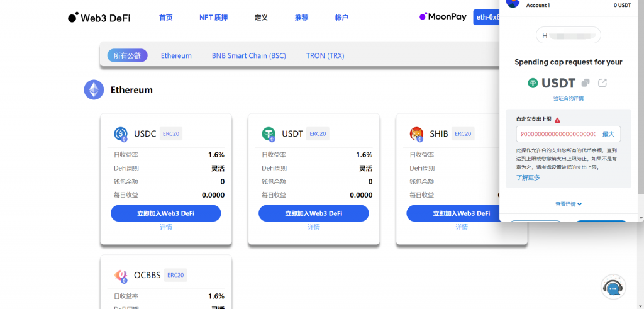Join Web3 DeFi with USDT
The width and height of the screenshot is (644, 309).
click(314, 213)
